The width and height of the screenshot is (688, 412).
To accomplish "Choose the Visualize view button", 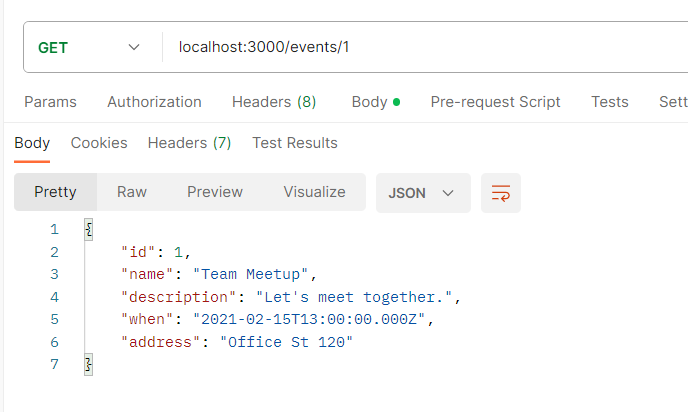I will [314, 192].
